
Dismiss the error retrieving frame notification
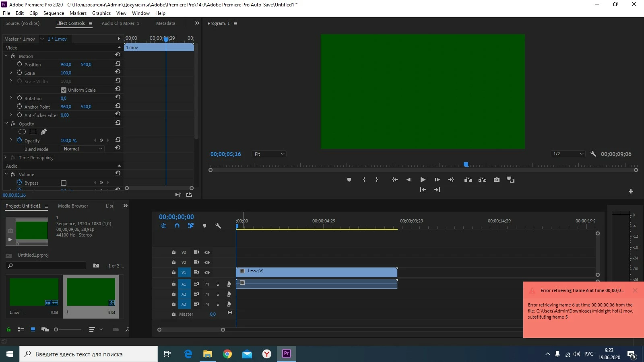[635, 290]
